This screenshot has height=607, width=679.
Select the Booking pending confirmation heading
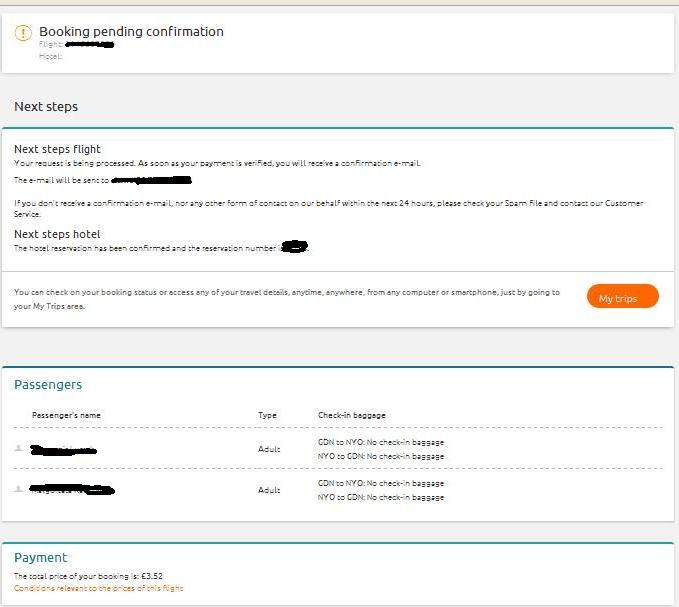(131, 32)
